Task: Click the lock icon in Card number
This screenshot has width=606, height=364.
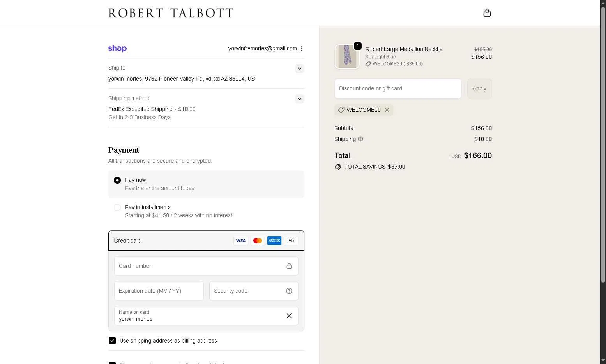Action: click(x=289, y=266)
